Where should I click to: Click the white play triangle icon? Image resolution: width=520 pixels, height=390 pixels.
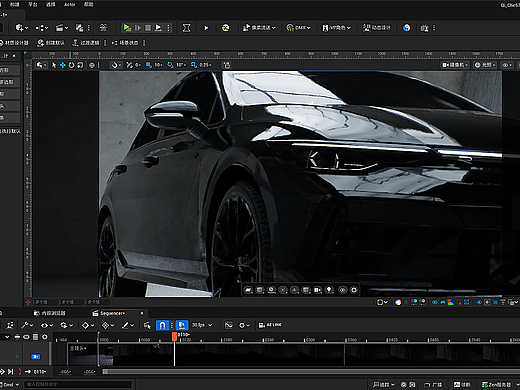(x=206, y=28)
